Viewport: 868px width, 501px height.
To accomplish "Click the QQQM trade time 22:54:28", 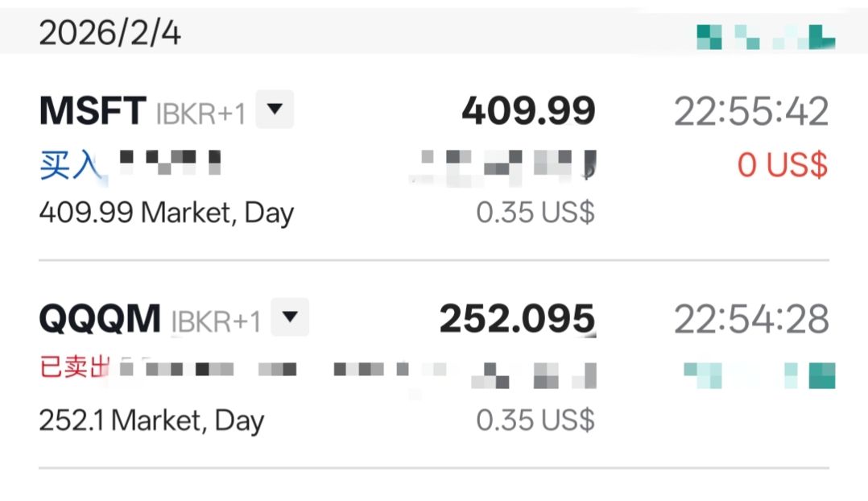I will 750,319.
